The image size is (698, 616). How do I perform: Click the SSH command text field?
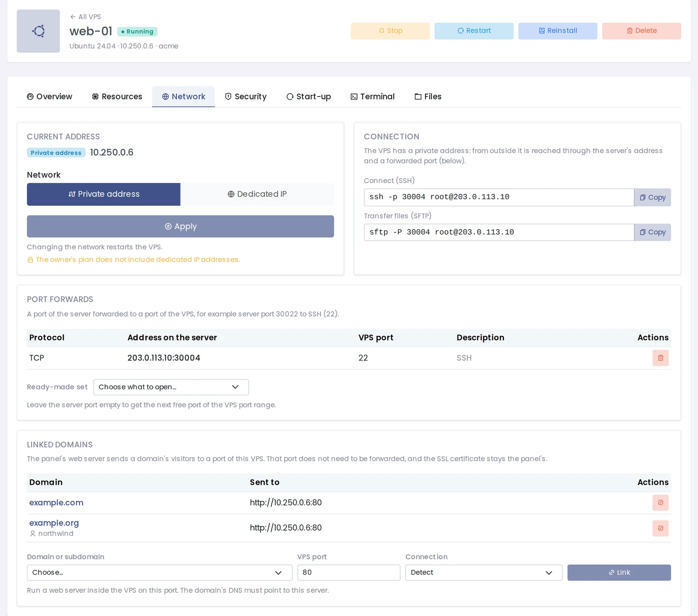pyautogui.click(x=499, y=197)
